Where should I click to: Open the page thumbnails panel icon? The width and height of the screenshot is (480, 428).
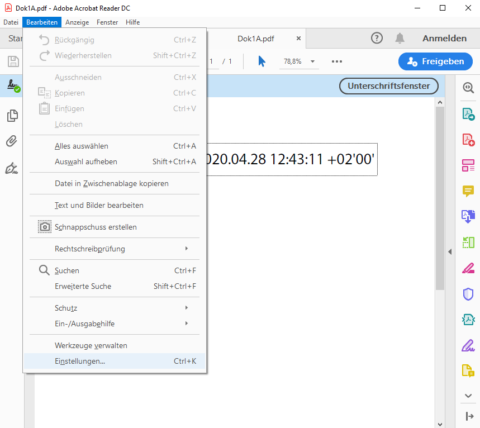click(x=12, y=115)
